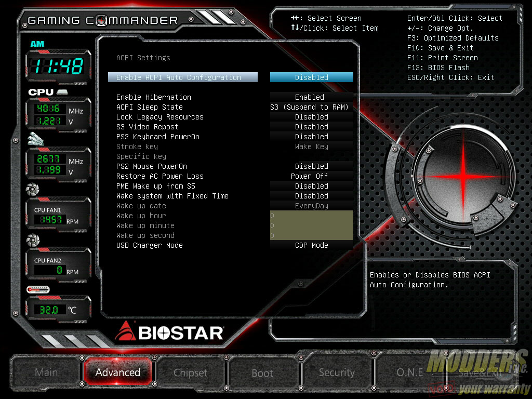Click the memory modules icon
This screenshot has width=532, height=399.
[36, 139]
